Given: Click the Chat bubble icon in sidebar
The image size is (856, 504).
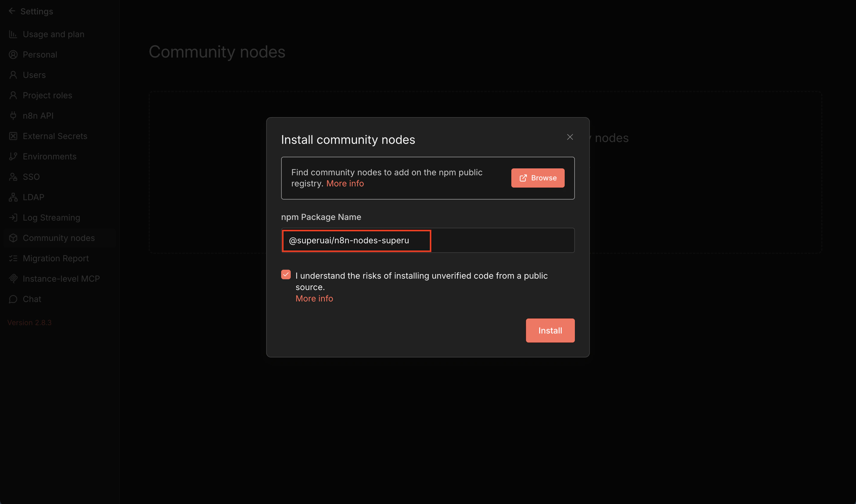Looking at the screenshot, I should [13, 299].
